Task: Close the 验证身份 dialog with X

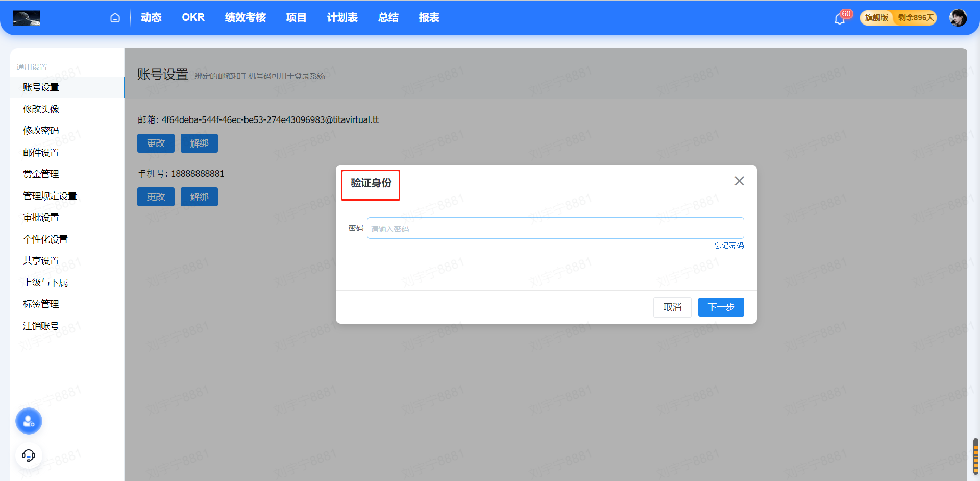Action: click(x=739, y=181)
